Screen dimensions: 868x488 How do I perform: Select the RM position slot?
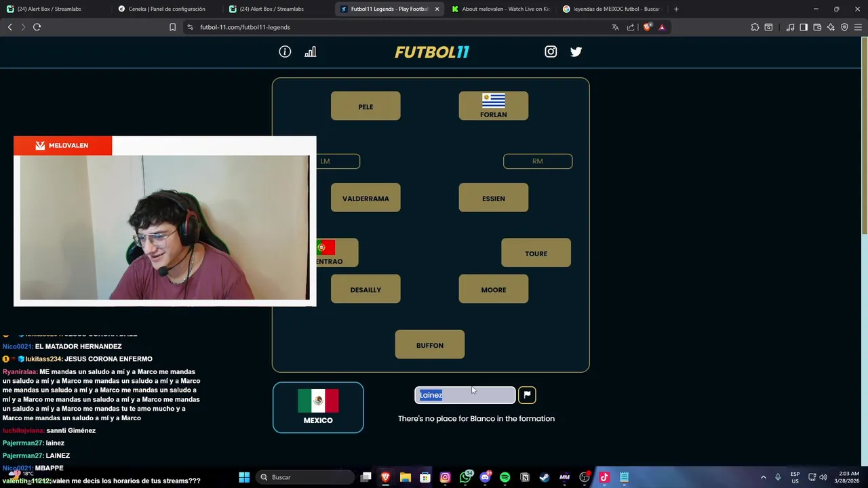[538, 161]
